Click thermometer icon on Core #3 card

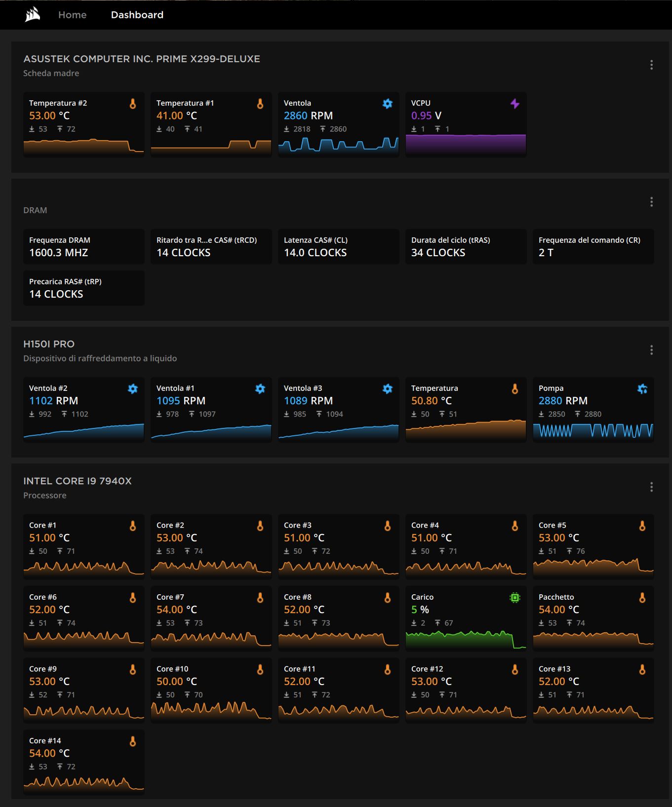pos(387,526)
